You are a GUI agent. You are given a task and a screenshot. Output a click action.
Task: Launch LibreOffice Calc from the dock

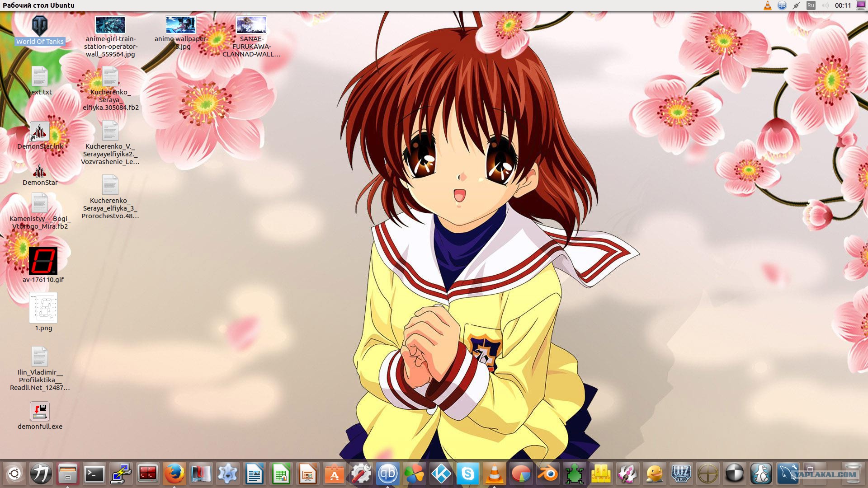pos(281,474)
